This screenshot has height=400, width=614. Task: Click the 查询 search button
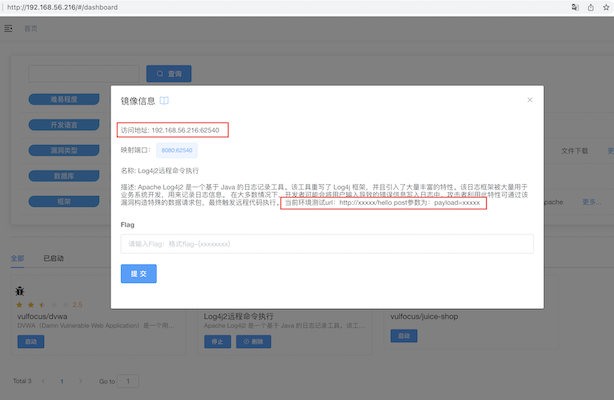pyautogui.click(x=169, y=73)
